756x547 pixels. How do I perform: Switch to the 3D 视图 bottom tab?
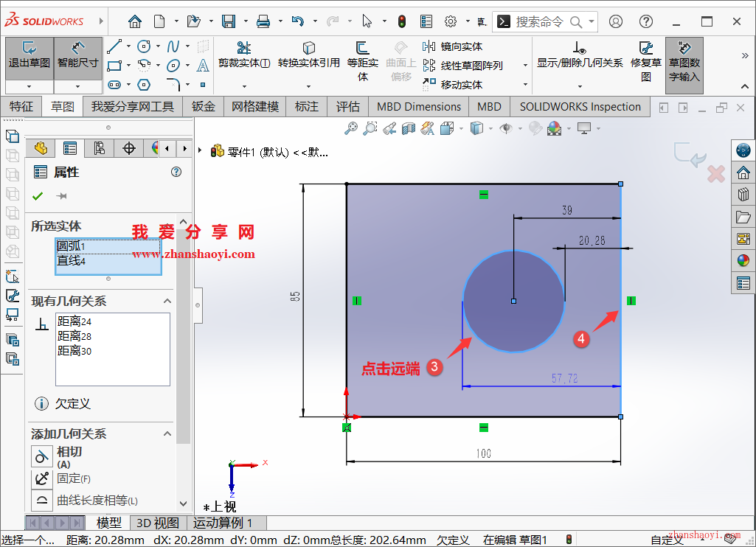[x=158, y=523]
